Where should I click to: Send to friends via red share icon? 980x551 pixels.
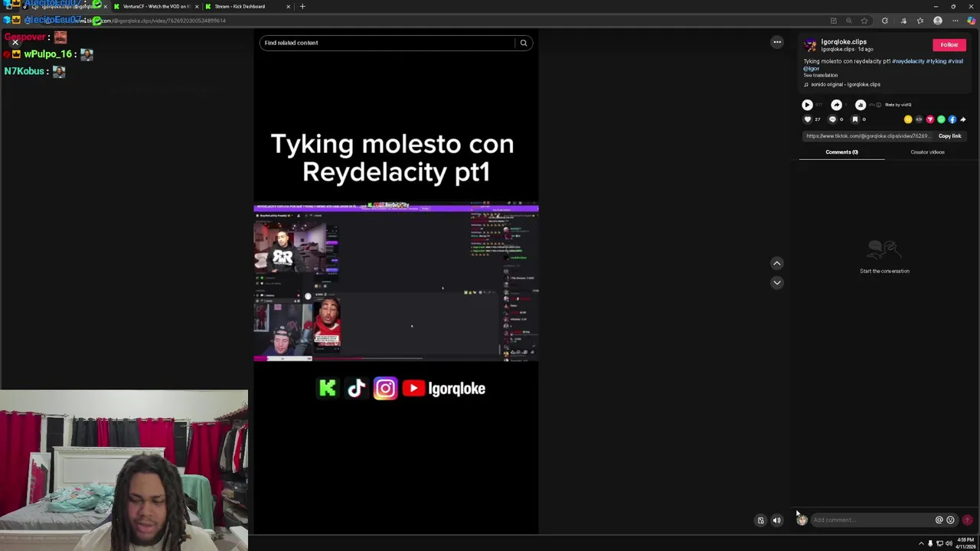930,119
